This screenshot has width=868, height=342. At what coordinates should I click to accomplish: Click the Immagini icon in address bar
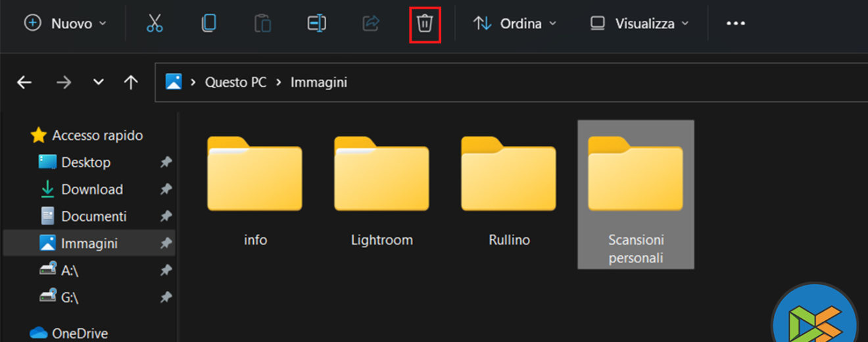click(x=174, y=82)
